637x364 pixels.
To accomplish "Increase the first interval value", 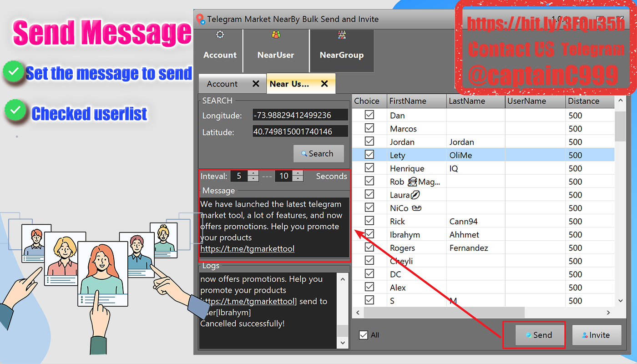I will 253,173.
